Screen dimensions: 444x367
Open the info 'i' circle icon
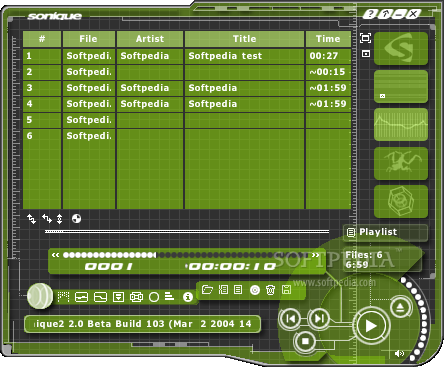pos(188,297)
